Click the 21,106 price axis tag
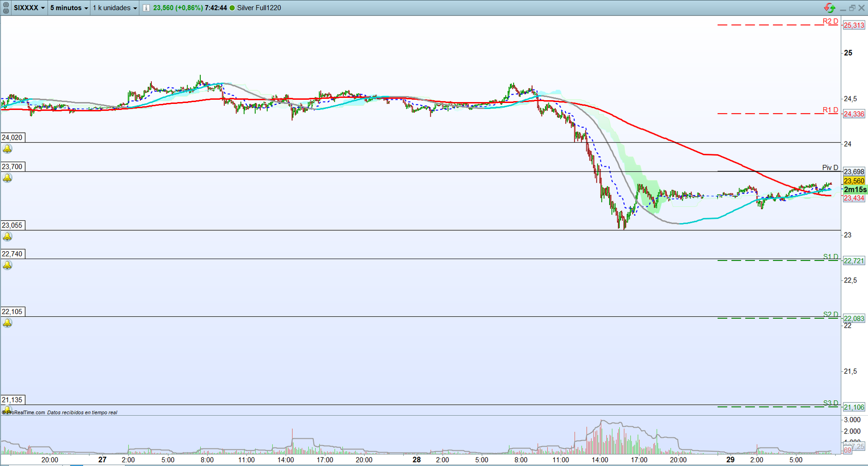 854,407
